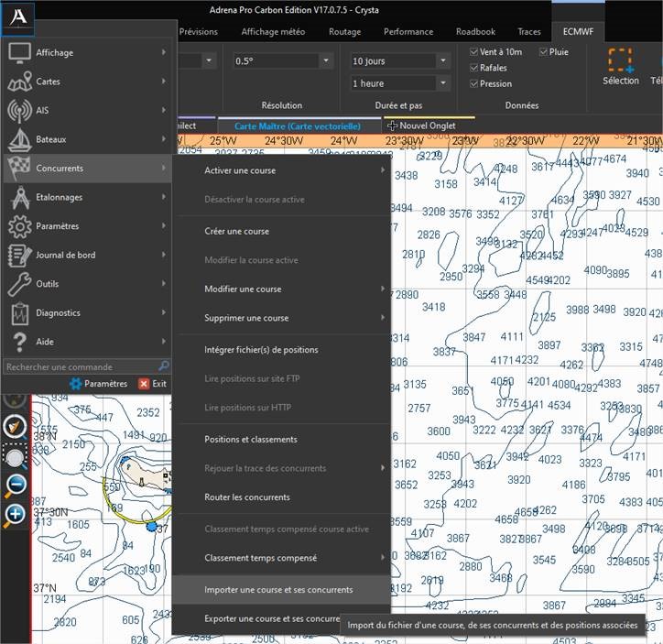
Task: Click the compass magnifier tool on left bar
Action: point(15,427)
